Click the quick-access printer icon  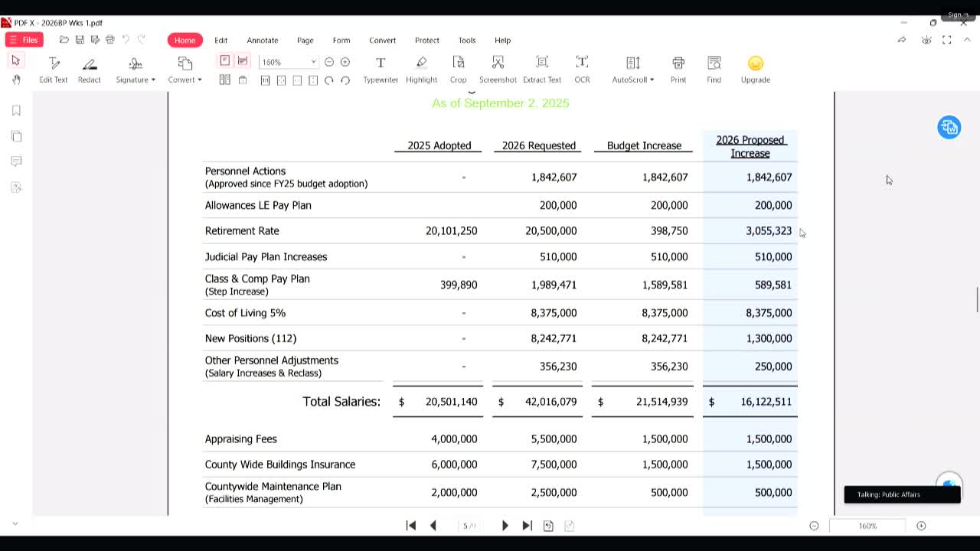110,40
